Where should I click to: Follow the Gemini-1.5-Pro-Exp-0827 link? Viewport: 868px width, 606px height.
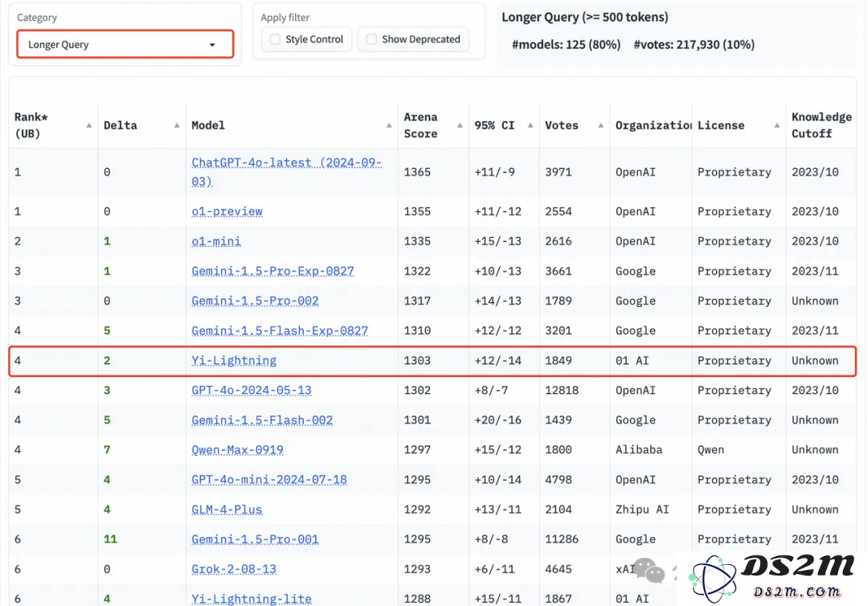[x=273, y=271]
